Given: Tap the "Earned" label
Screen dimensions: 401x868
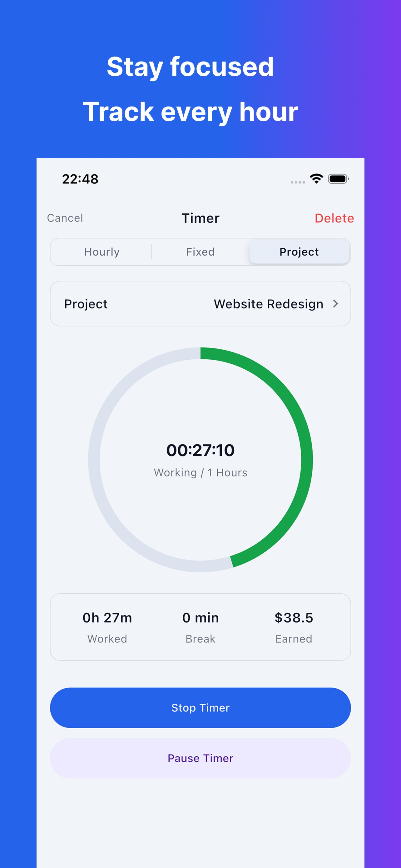Looking at the screenshot, I should tap(294, 639).
